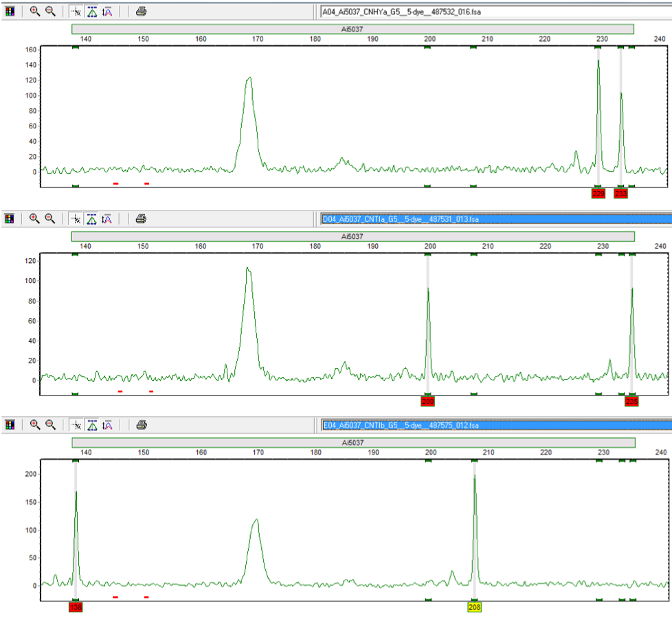Viewport: 672px width, 618px height.
Task: Click zoom out icon in top panel
Action: [50, 12]
